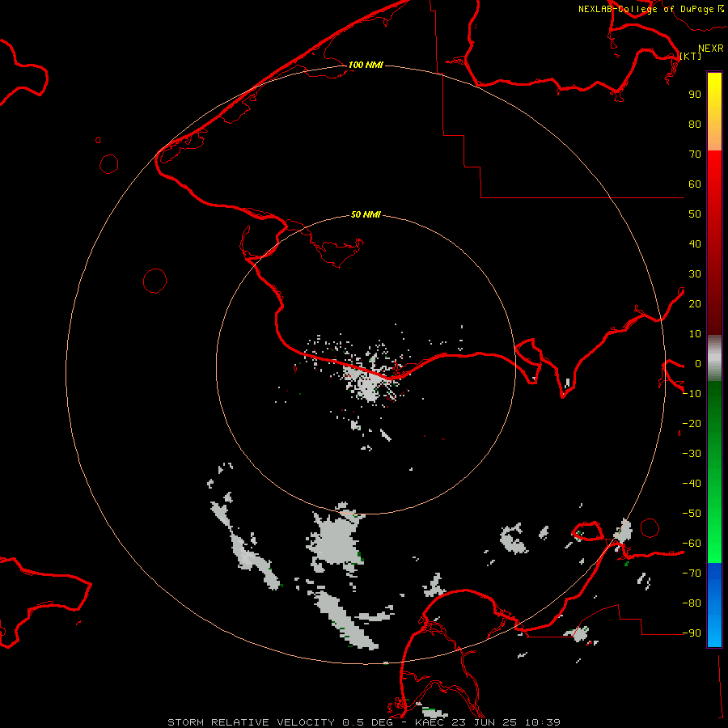This screenshot has height=728, width=728.
Task: Click "STORM RELATIVE VELOCITY" in the footer
Action: (251, 722)
